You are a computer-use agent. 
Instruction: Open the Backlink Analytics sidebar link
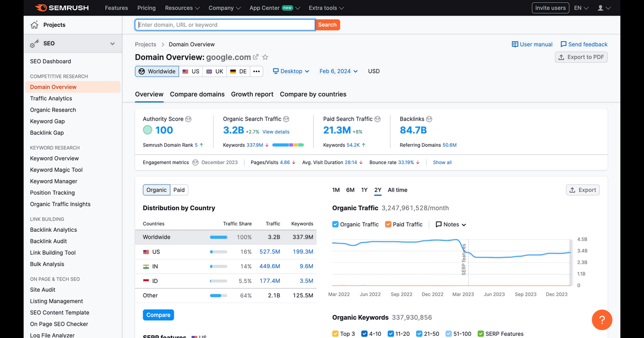coord(54,230)
